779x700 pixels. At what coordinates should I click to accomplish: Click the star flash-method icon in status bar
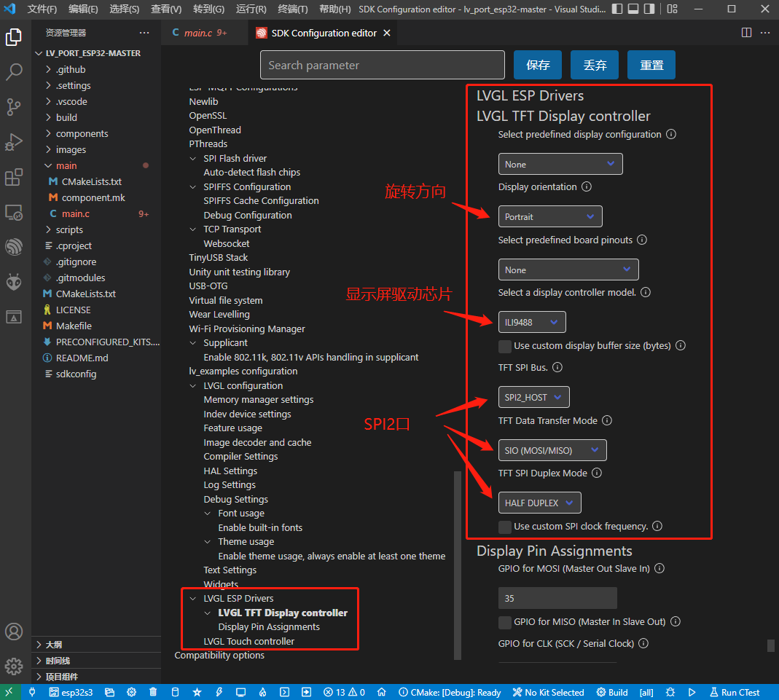click(x=197, y=692)
